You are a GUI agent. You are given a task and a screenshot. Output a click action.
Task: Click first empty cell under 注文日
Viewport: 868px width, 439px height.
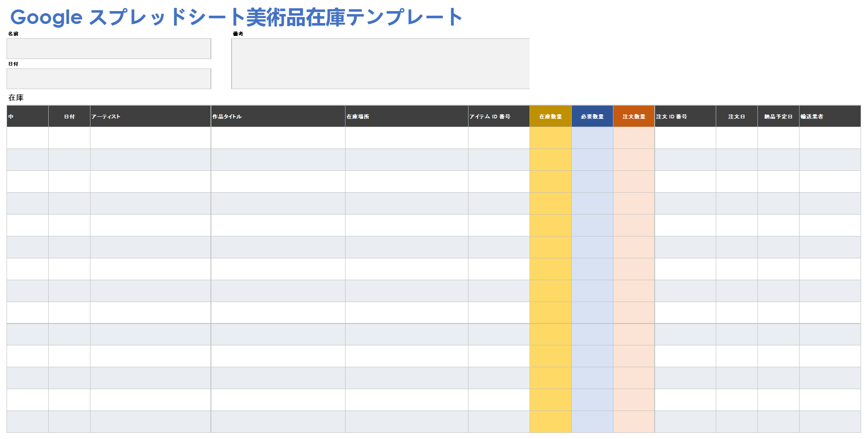pyautogui.click(x=737, y=138)
